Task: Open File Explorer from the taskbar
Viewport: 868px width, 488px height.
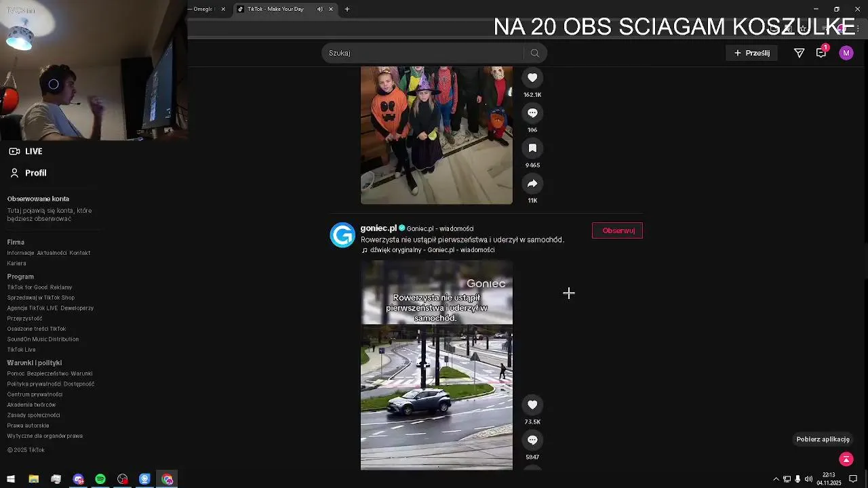Action: [x=33, y=479]
